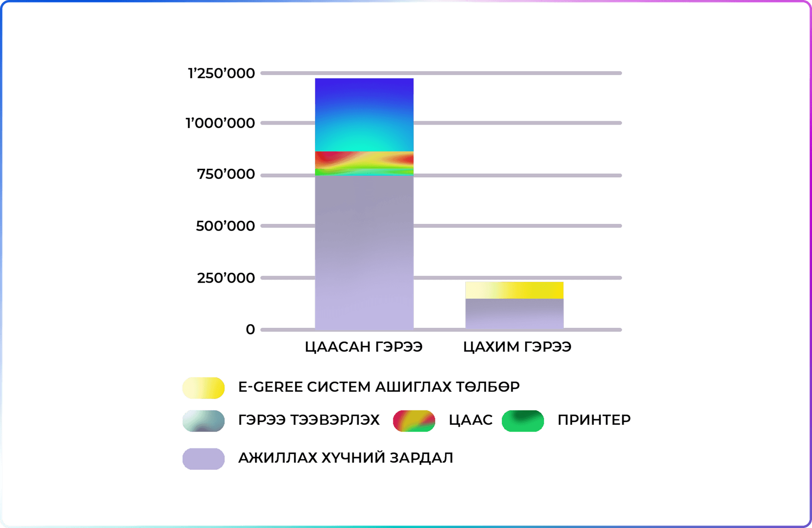This screenshot has height=528, width=812.
Task: Click the 0 axis value
Action: click(250, 329)
